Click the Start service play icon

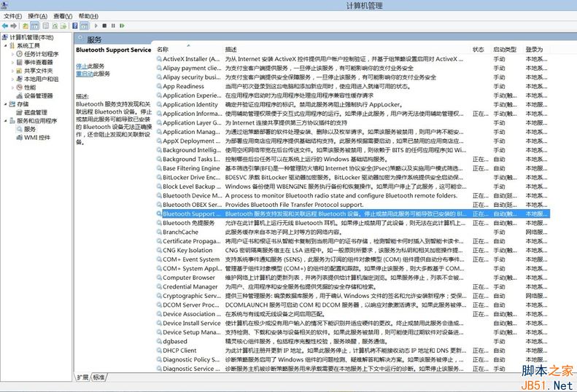click(96, 26)
